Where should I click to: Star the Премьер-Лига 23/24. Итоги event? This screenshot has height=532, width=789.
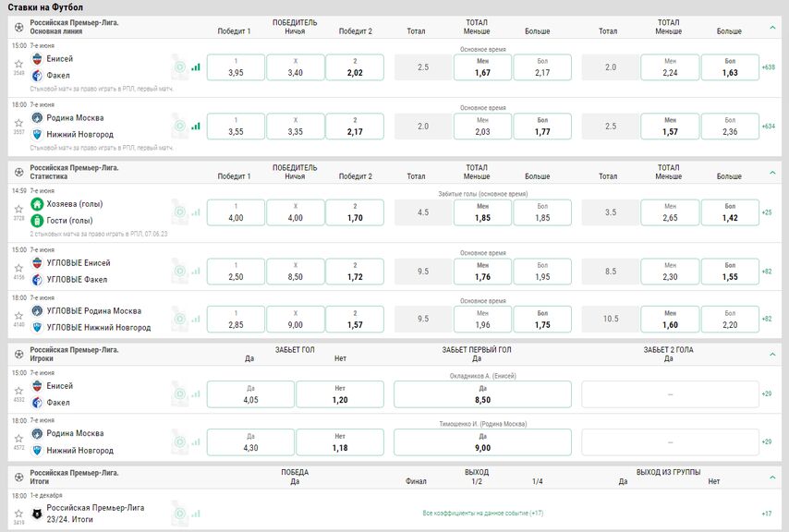(x=18, y=514)
